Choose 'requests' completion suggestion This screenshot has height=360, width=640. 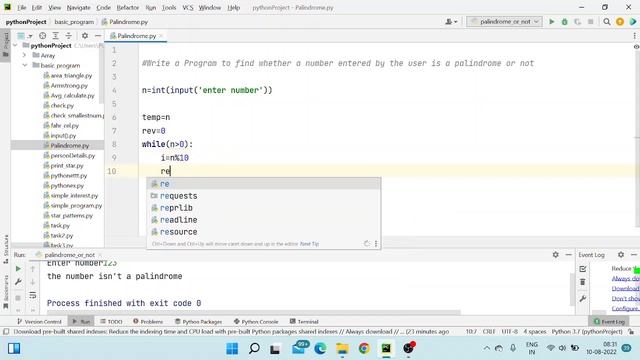(x=264, y=196)
